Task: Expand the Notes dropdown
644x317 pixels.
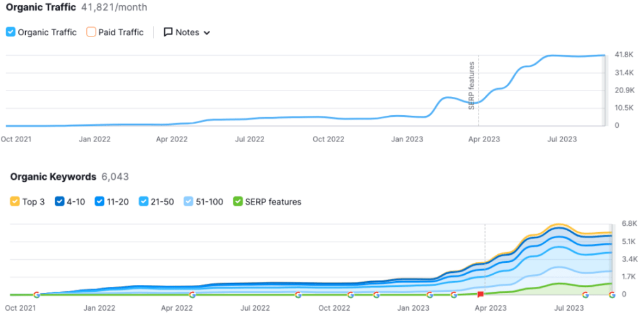Action: point(206,33)
